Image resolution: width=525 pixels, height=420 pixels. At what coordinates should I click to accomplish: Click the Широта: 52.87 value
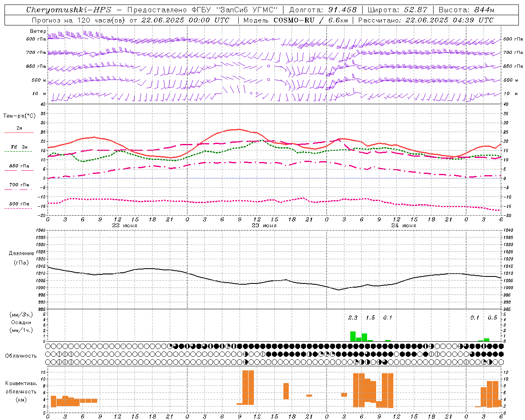(x=397, y=10)
